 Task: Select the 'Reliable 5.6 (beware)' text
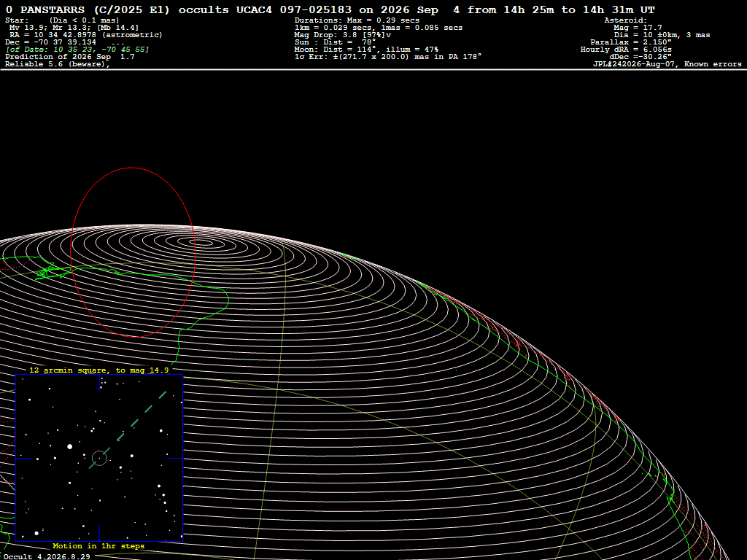[x=58, y=64]
